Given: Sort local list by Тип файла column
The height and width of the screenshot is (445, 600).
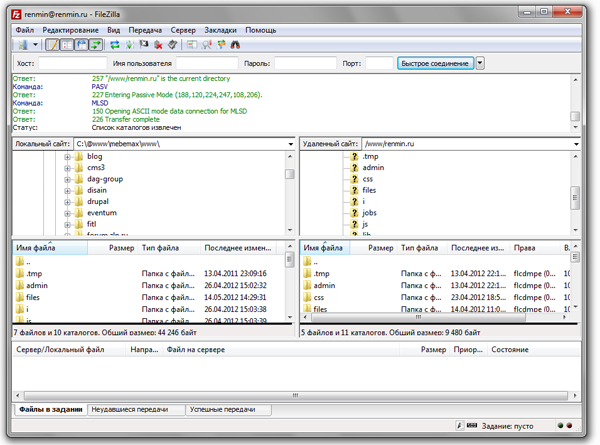Looking at the screenshot, I should (x=169, y=248).
